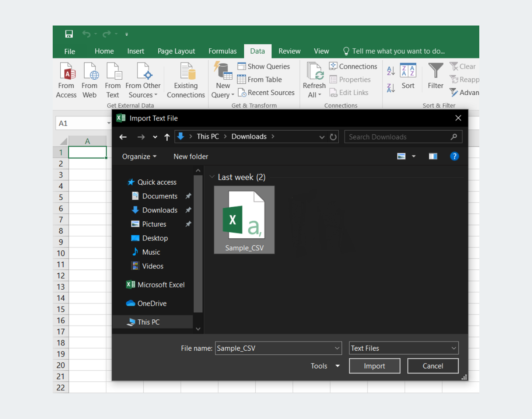Image resolution: width=532 pixels, height=419 pixels.
Task: Open the File tab in Excel
Action: [70, 51]
